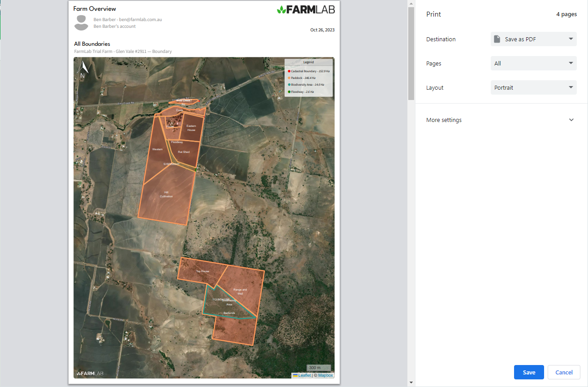The width and height of the screenshot is (588, 387).
Task: Click the preview scrollbar down arrow
Action: pyautogui.click(x=411, y=383)
